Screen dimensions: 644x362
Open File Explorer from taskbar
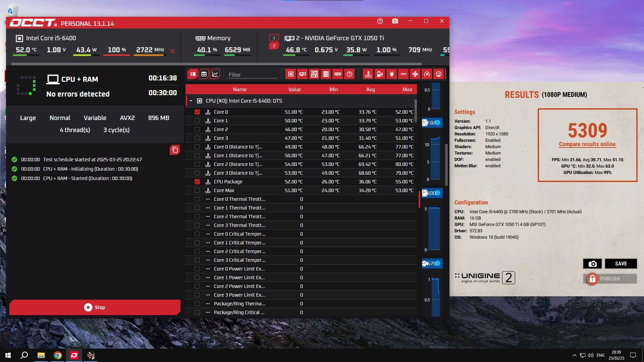41,355
